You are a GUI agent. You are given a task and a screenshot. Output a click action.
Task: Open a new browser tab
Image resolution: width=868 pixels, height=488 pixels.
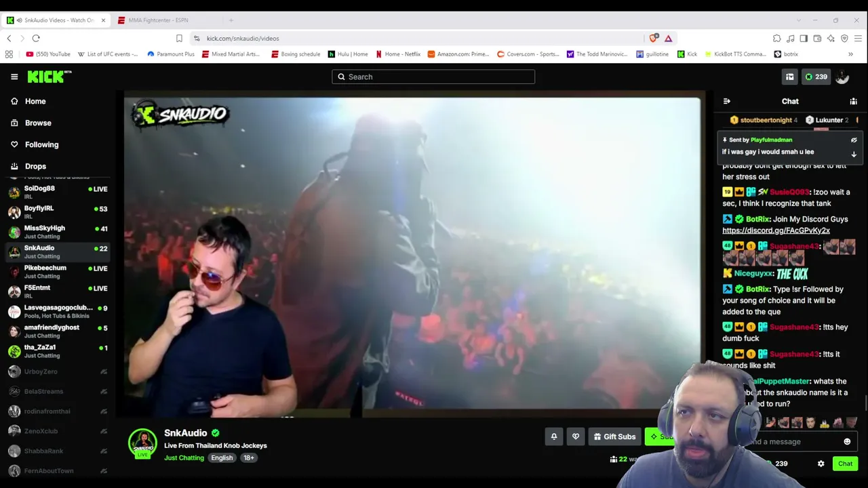tap(231, 20)
